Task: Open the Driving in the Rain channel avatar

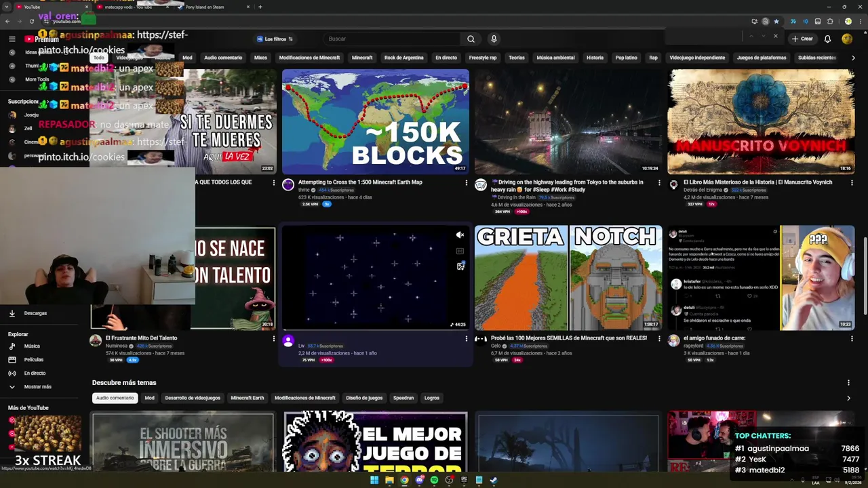Action: 481,184
